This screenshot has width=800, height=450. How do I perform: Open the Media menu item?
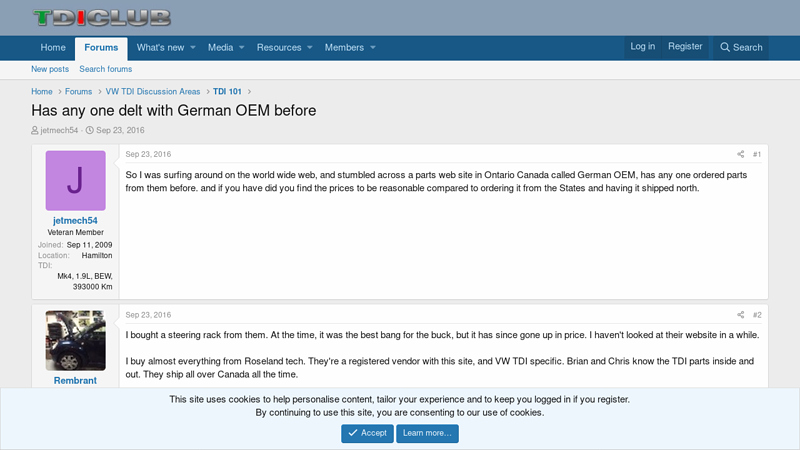[x=220, y=47]
